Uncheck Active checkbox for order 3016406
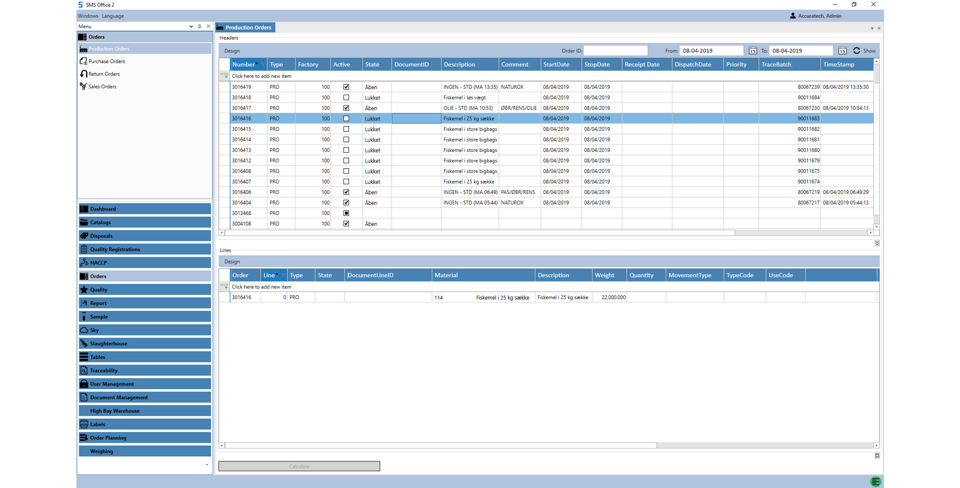This screenshot has height=488, width=960. (346, 192)
